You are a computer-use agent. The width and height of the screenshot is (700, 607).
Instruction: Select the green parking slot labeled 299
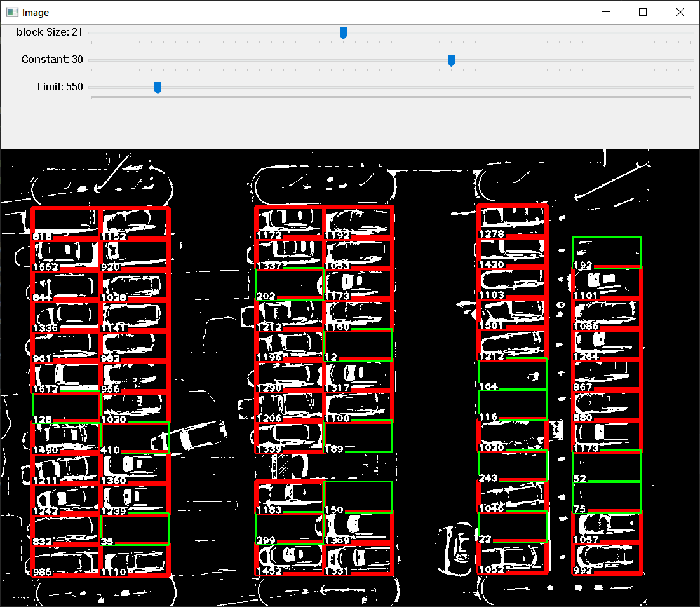click(290, 528)
